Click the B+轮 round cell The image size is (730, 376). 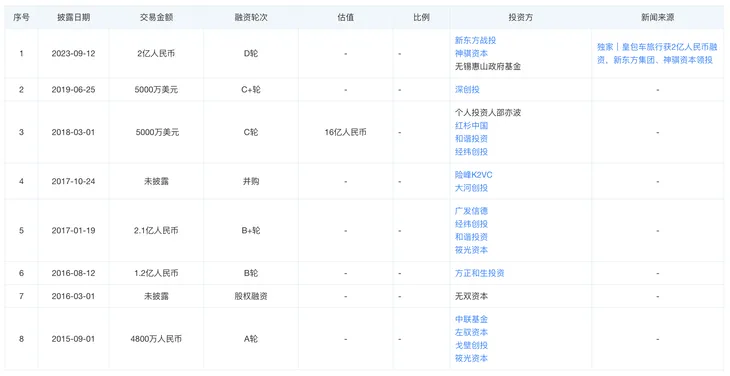(x=251, y=230)
